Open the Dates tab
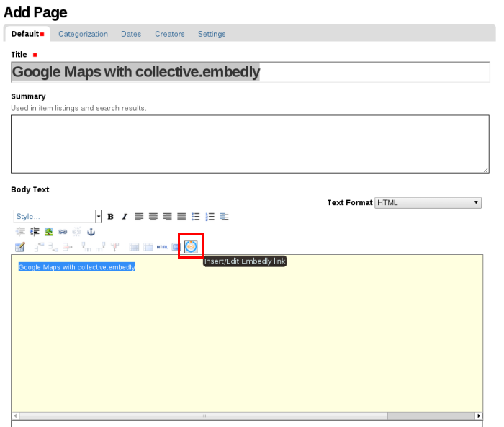Screen dimensions: 504x427 pos(131,34)
